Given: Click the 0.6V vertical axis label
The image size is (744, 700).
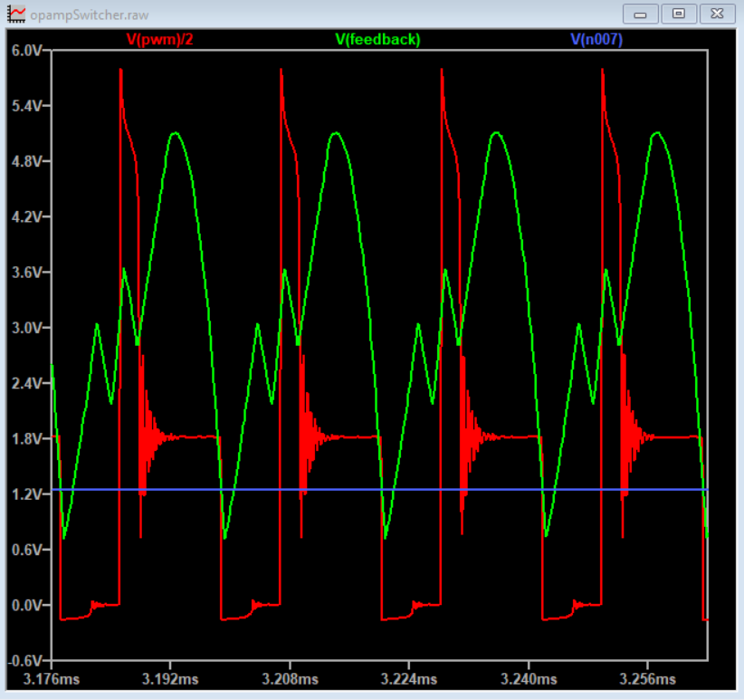Looking at the screenshot, I should (26, 550).
